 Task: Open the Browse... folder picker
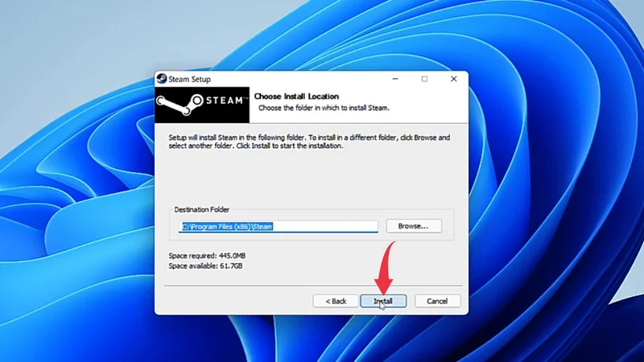414,226
